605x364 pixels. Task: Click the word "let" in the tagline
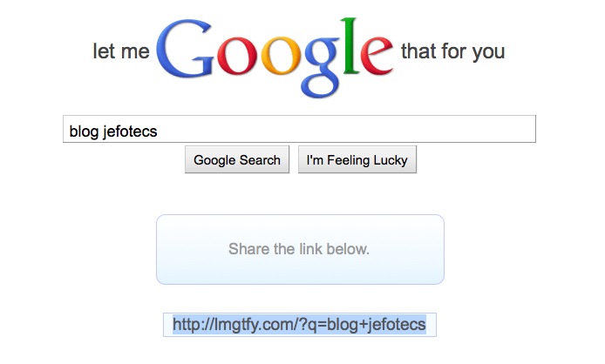[x=103, y=52]
